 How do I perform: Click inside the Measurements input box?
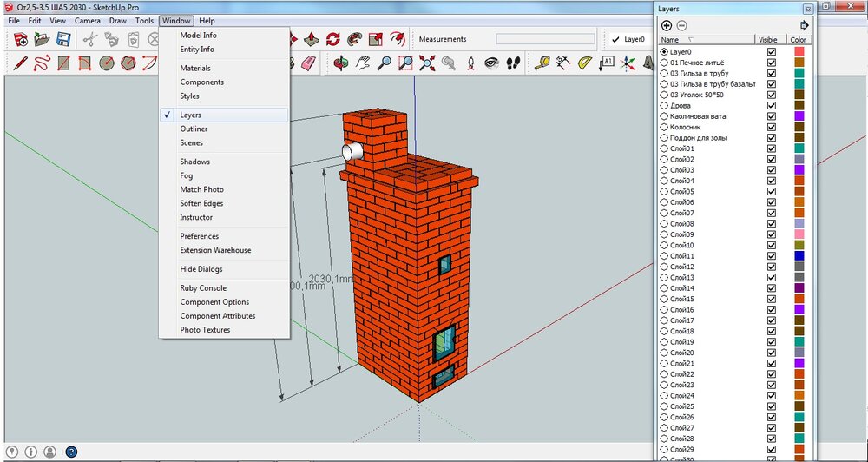545,39
